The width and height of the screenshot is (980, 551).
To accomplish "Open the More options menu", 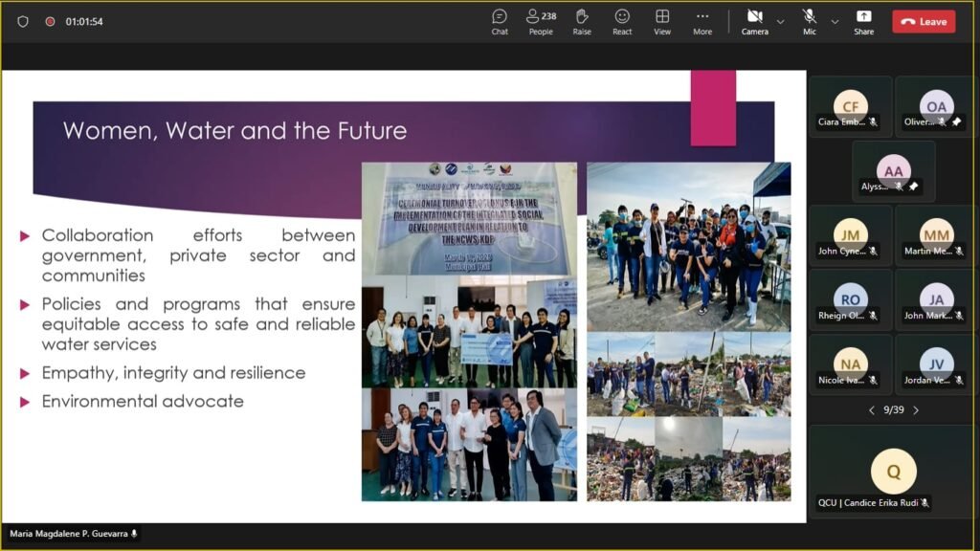I will coord(702,21).
